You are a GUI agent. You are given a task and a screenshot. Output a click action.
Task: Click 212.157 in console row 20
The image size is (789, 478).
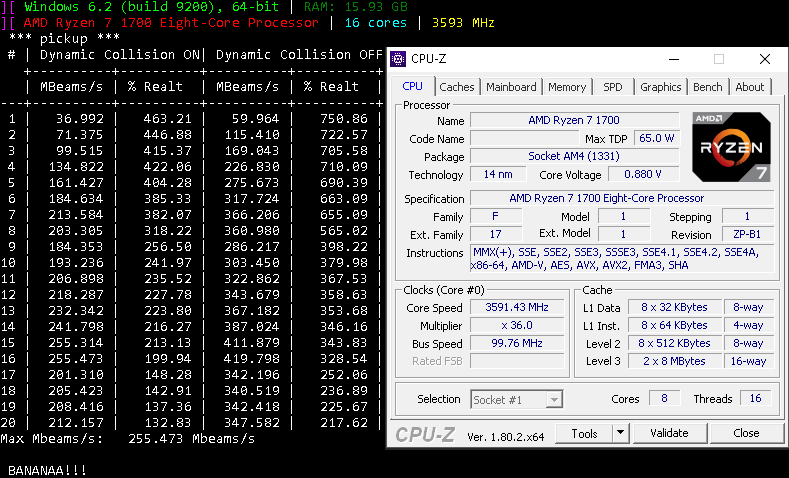[76, 423]
